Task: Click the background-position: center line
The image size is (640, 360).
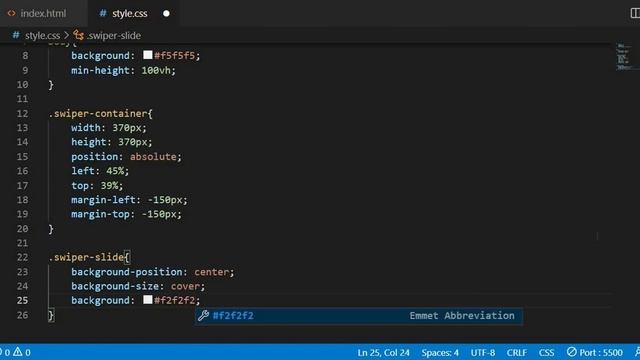Action: [x=153, y=272]
